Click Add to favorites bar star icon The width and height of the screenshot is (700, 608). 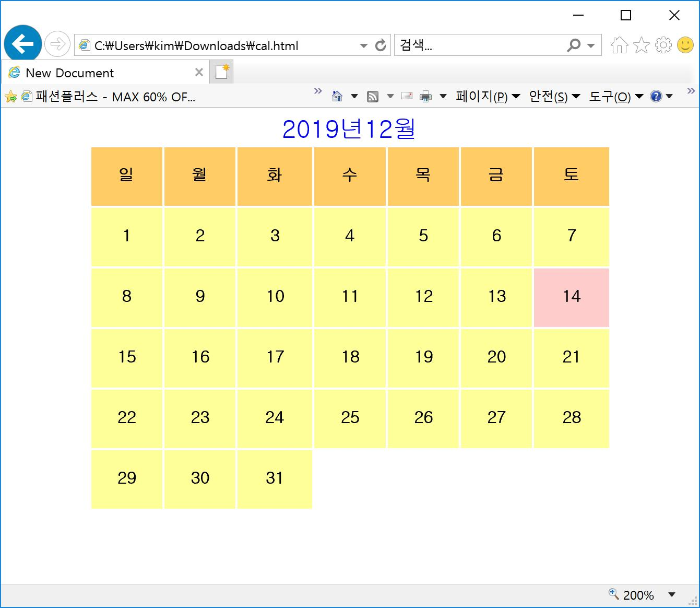point(11,96)
